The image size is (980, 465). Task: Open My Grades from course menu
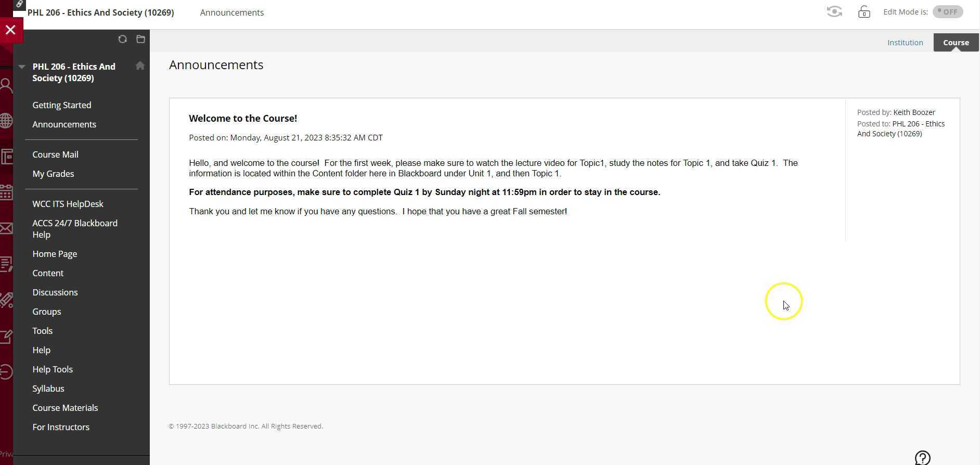coord(53,174)
